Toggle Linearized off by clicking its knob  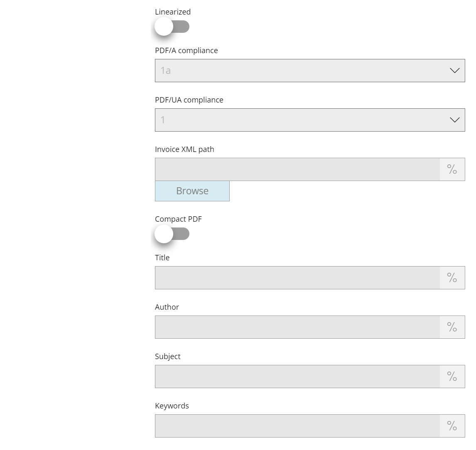[164, 26]
